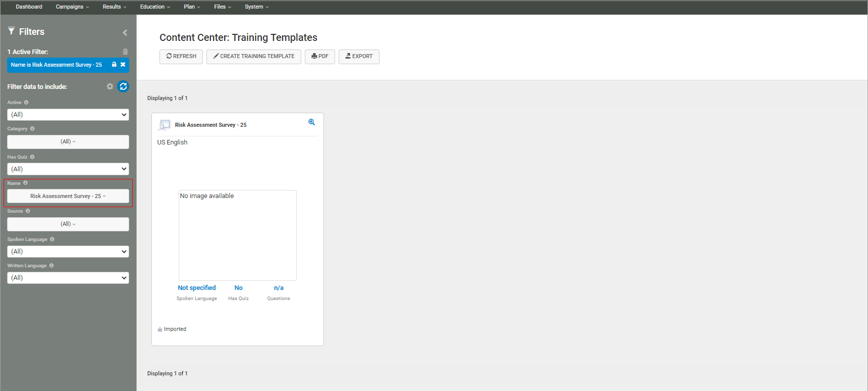This screenshot has height=391, width=868.
Task: Open the Active filter dropdown
Action: (68, 115)
